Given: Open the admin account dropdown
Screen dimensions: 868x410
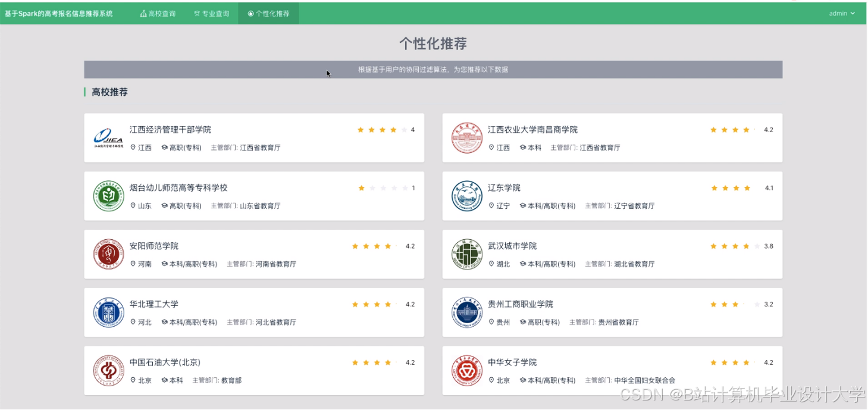Looking at the screenshot, I should 842,12.
